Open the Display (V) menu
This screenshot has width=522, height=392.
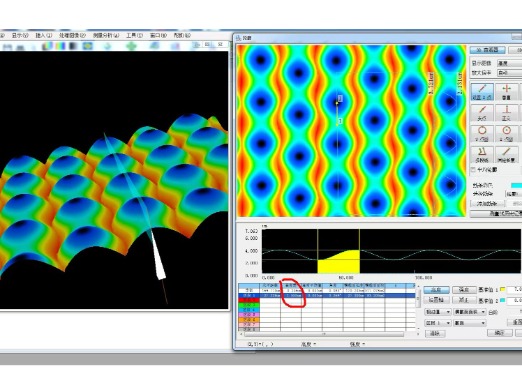(20, 35)
